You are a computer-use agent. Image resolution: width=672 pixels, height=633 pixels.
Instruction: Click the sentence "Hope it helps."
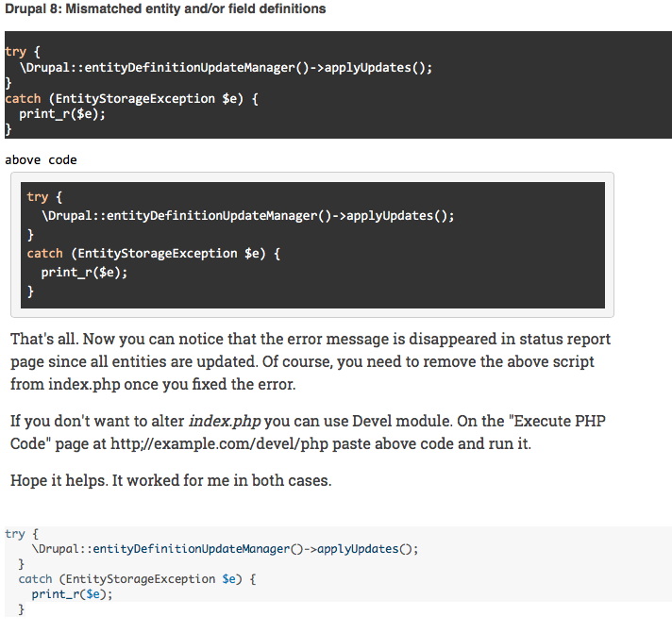click(59, 480)
